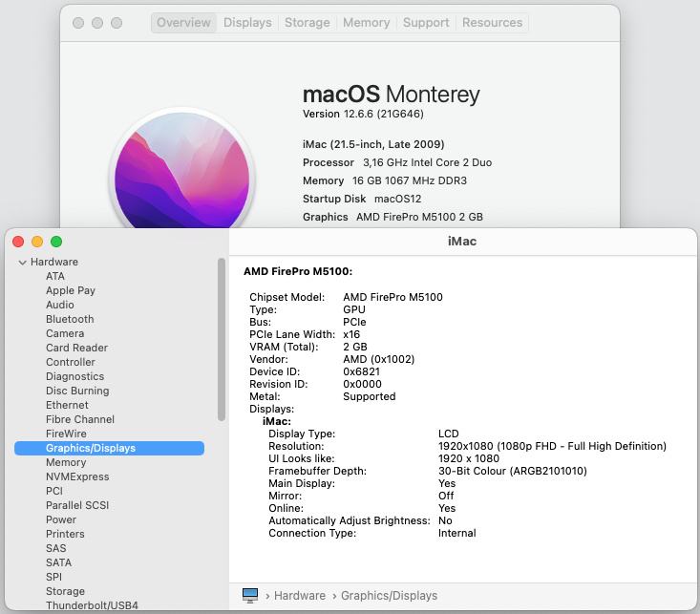Select Audio in the sidebar

point(60,305)
